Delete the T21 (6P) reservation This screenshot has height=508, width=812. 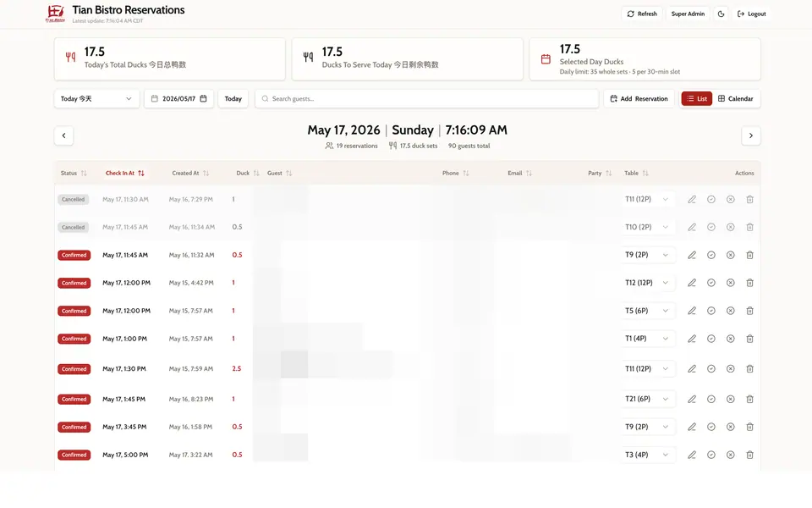(749, 399)
